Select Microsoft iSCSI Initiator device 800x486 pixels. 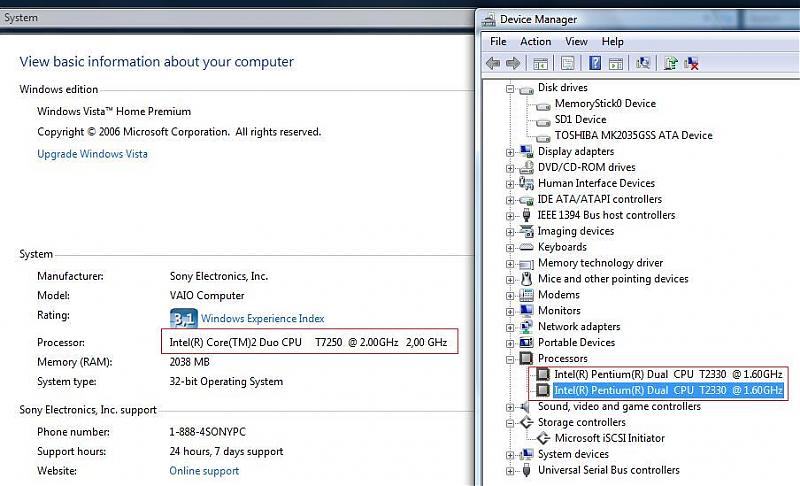(x=609, y=438)
